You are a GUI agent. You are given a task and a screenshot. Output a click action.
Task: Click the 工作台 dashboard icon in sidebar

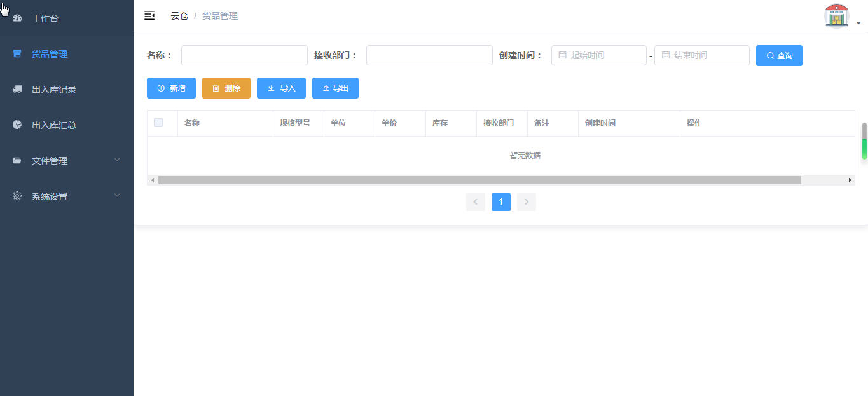[17, 18]
